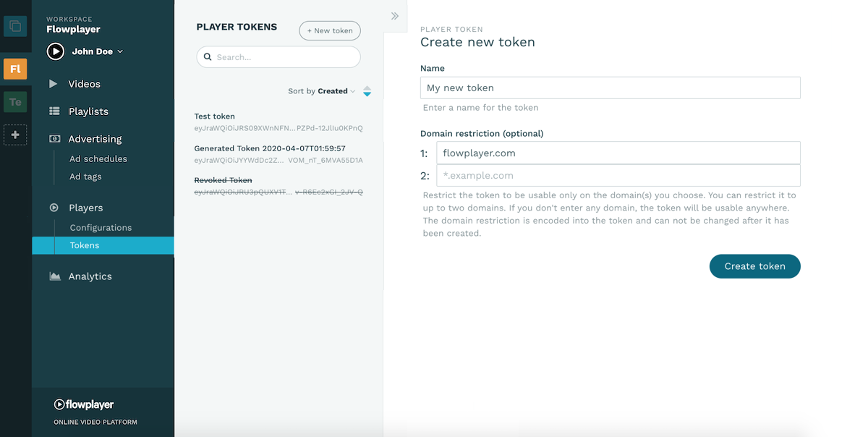Click the Advertising money icon
The width and height of the screenshot is (868, 437).
coord(54,139)
